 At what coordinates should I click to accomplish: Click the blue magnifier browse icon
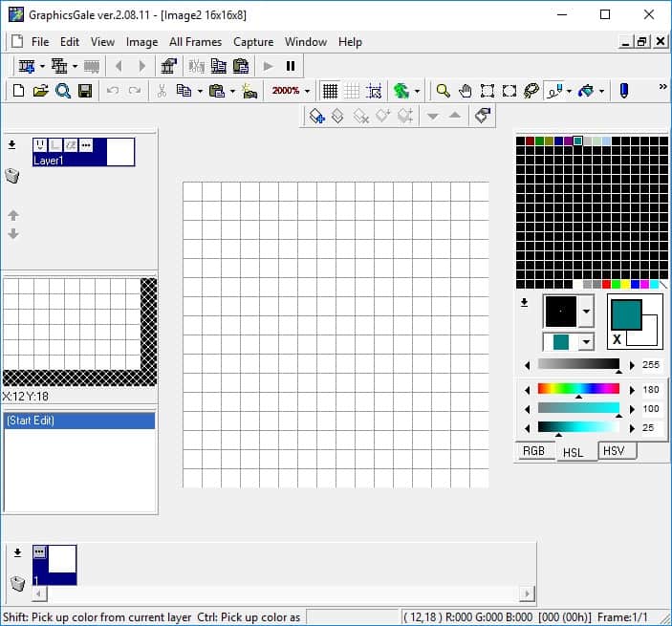pos(63,91)
